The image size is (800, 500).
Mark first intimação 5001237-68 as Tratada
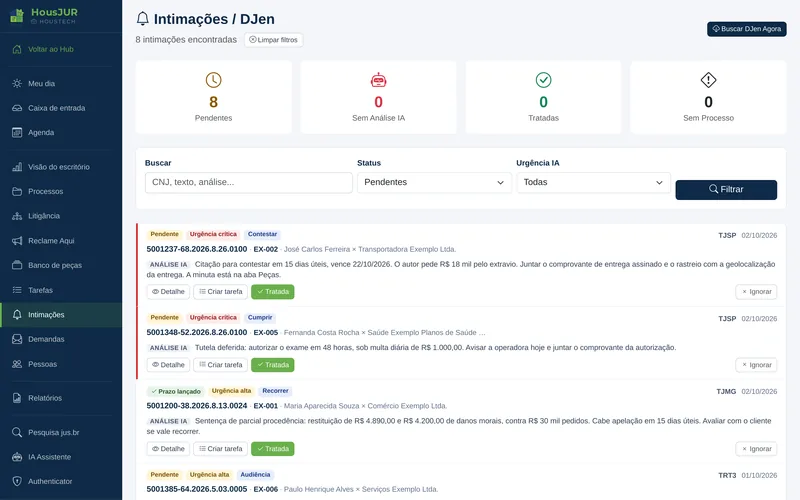[x=272, y=292]
